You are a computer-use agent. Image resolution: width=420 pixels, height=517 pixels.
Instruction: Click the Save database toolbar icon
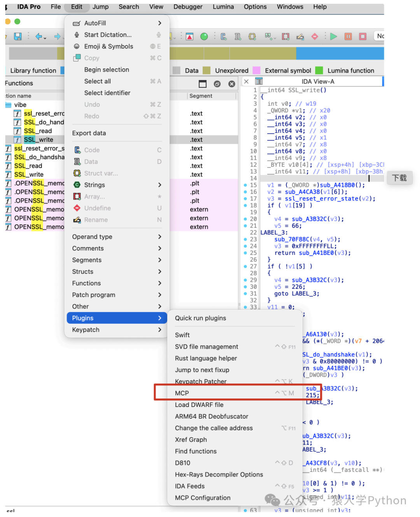18,36
